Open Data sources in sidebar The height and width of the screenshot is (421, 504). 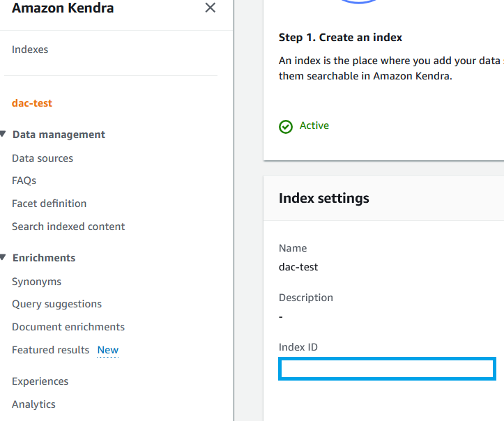[x=43, y=158]
